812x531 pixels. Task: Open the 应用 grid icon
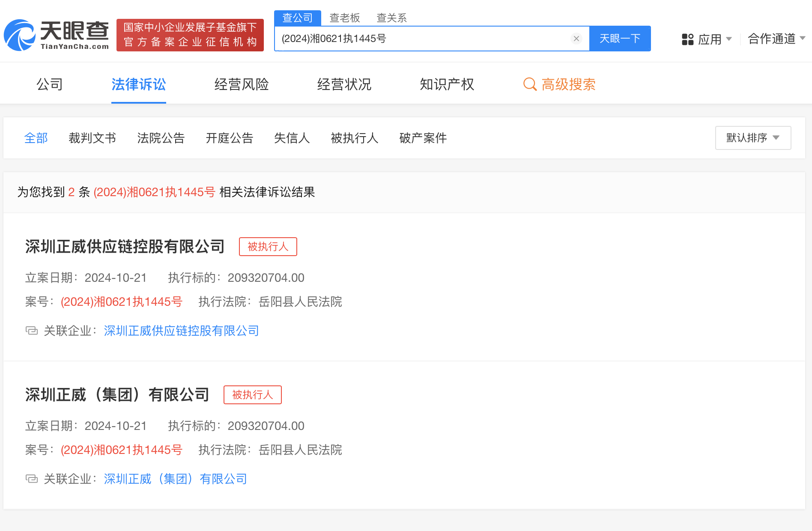687,39
